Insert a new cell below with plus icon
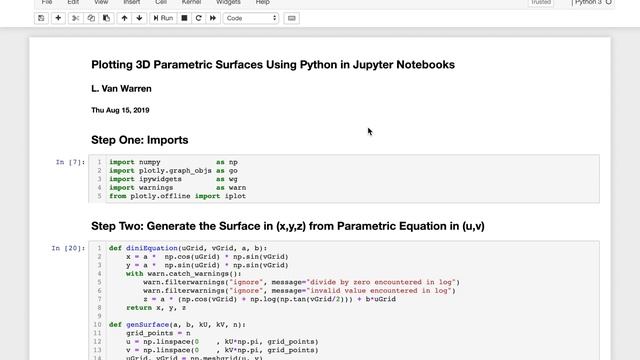Viewport: 640px width, 360px height. [x=58, y=18]
